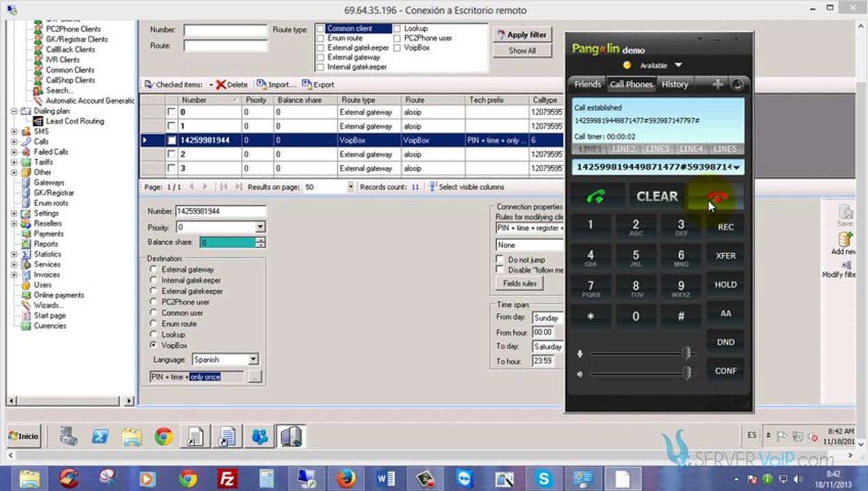This screenshot has height=491, width=868.
Task: Select the LINE3 tab in Pangolin
Action: click(x=658, y=149)
